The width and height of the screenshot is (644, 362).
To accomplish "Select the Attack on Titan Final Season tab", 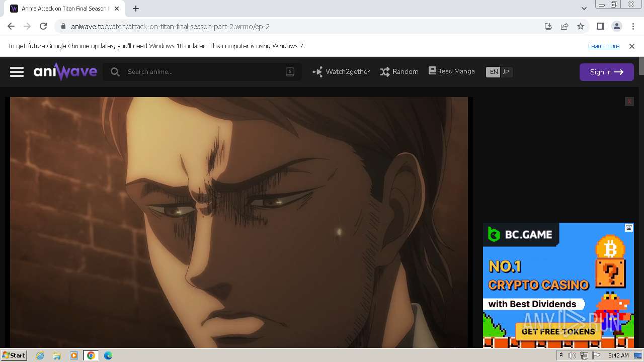I will click(64, 9).
